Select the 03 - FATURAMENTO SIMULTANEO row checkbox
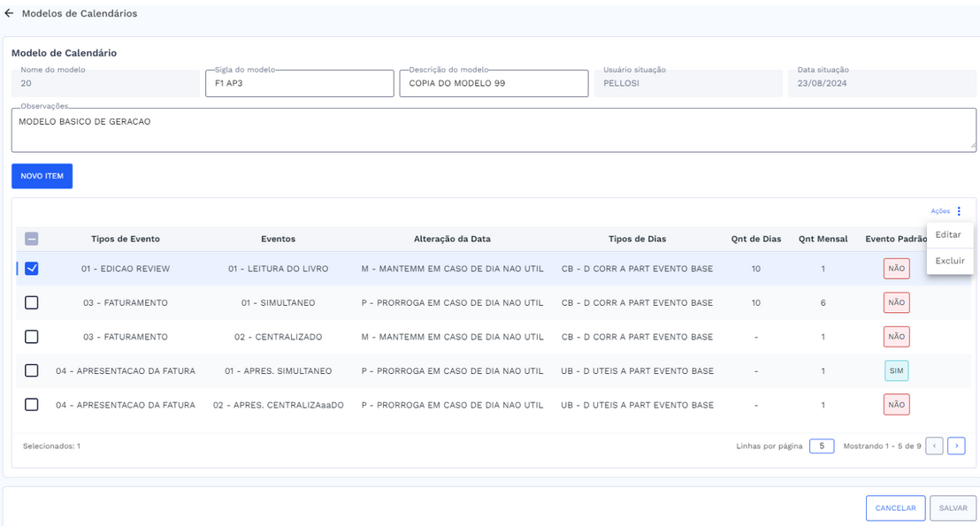The image size is (980, 526). [x=32, y=302]
